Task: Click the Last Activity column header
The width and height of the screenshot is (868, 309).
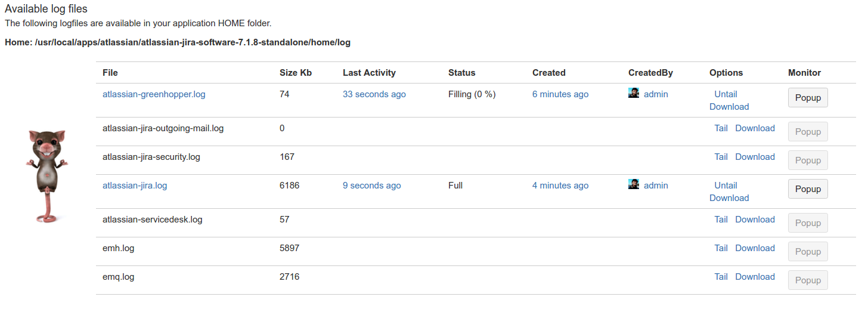Action: 369,73
